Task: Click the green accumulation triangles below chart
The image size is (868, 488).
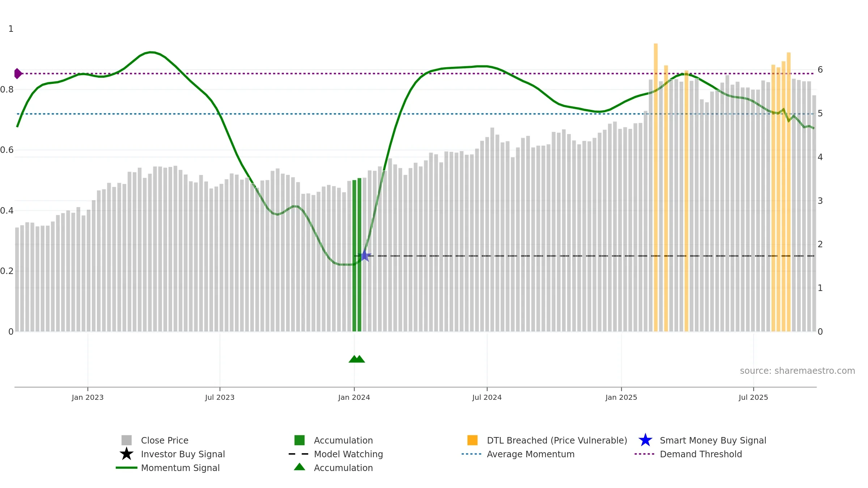Action: [357, 359]
